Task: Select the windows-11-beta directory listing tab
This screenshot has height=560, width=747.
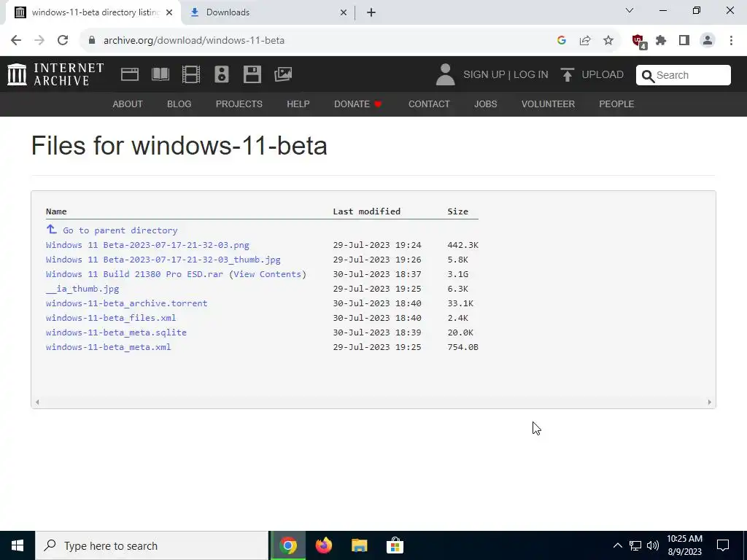Action: [93, 12]
